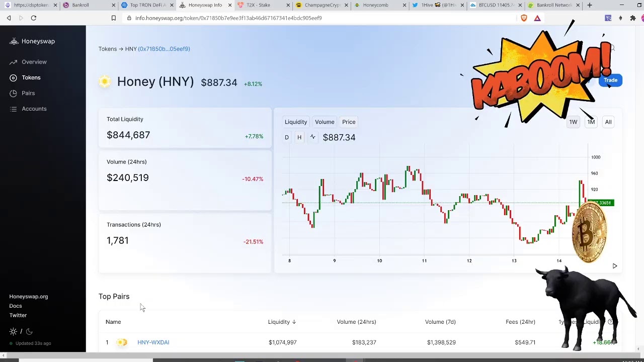Image resolution: width=644 pixels, height=362 pixels.
Task: Click the HNY-WXDAI liquidity value $1,074,997
Action: point(283,342)
